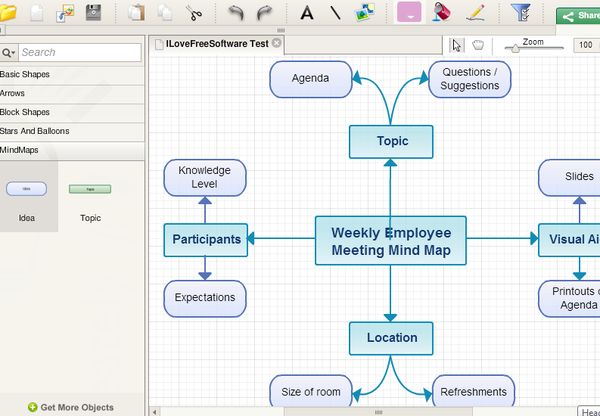Select the Questions / Suggestions node
This screenshot has width=600, height=416.
(470, 79)
